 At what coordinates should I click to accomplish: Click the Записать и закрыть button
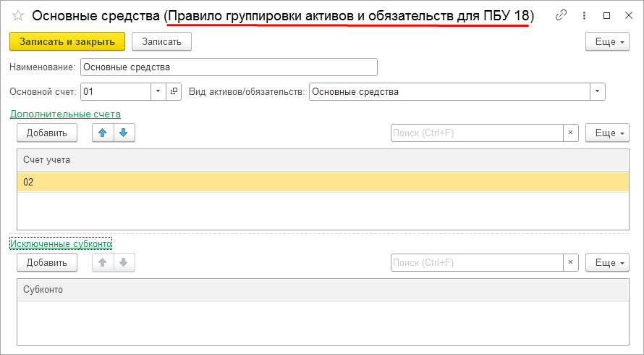(x=67, y=42)
